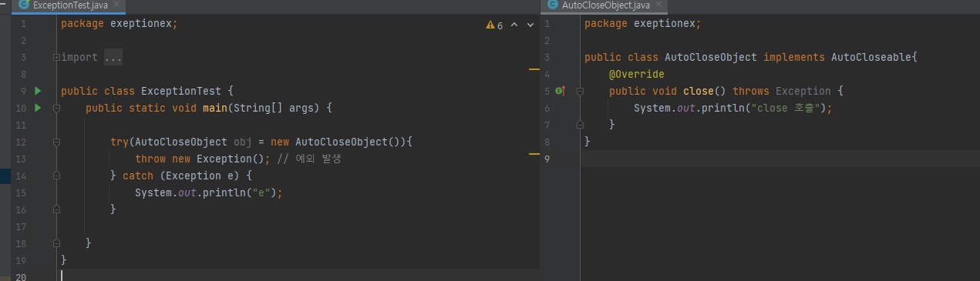
Task: Collapse the main method fold marker
Action: 56,109
